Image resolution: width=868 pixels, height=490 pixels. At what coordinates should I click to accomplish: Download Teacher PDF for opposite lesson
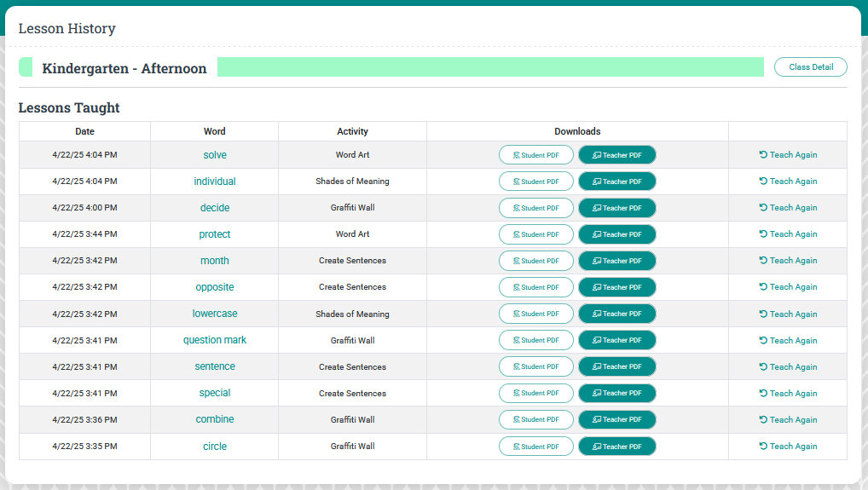click(x=616, y=287)
